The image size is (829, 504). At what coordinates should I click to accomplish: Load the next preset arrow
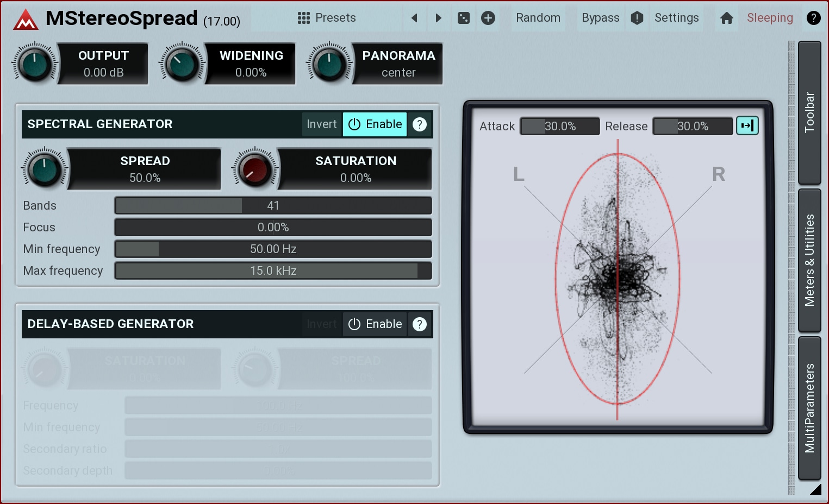coord(438,18)
